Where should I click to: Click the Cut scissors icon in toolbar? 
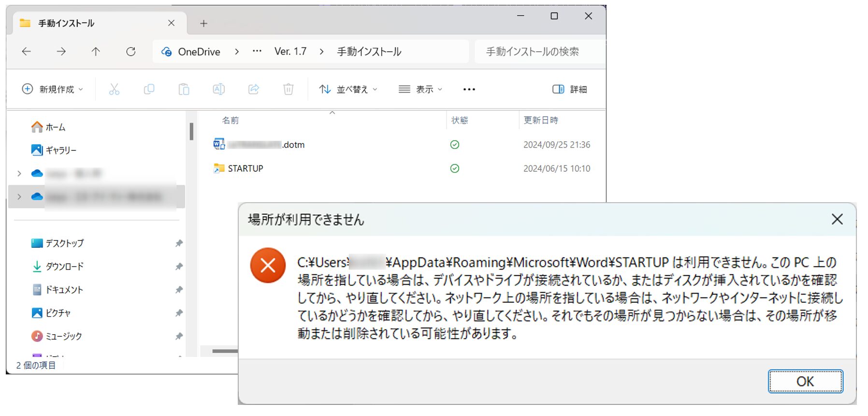[x=114, y=89]
